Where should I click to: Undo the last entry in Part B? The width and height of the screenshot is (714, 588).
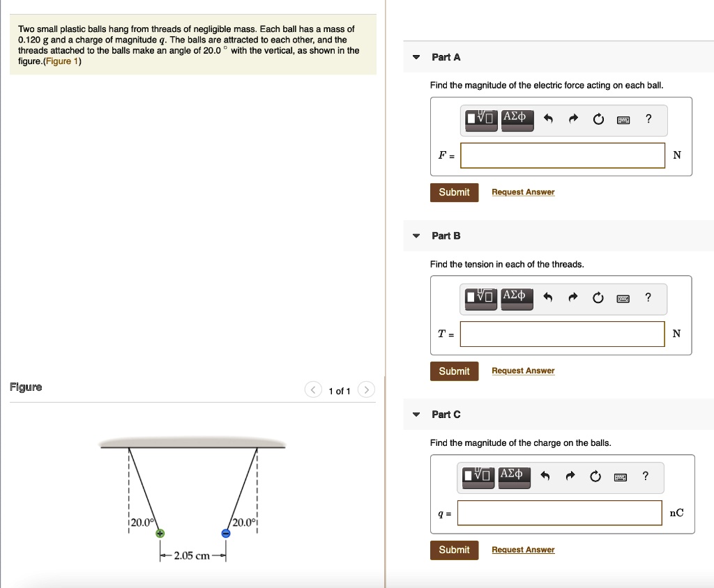tap(547, 298)
